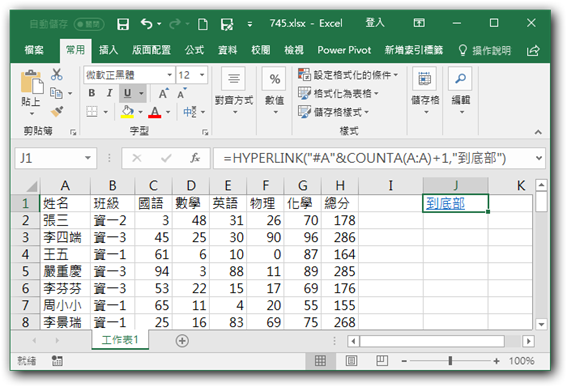Switch to the Power Pivot tab

[344, 50]
